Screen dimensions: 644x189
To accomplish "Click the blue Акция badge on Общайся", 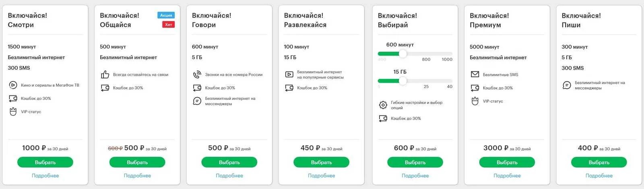I will [x=166, y=15].
